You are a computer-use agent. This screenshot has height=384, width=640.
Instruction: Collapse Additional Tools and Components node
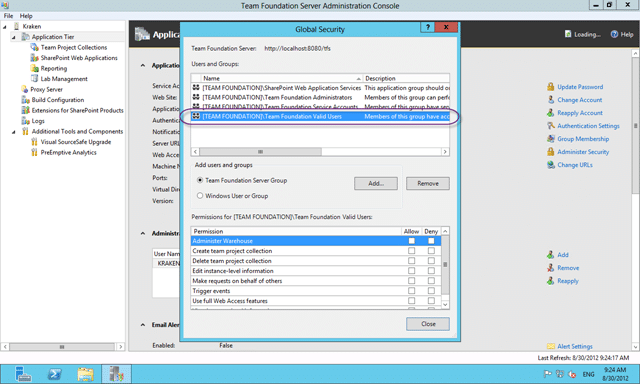[x=13, y=132]
